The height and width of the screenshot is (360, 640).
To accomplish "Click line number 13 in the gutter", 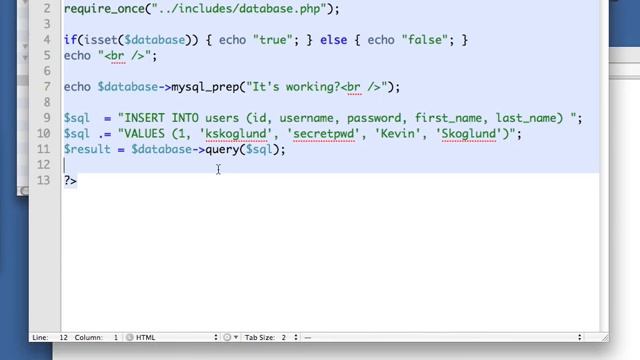I will 44,180.
